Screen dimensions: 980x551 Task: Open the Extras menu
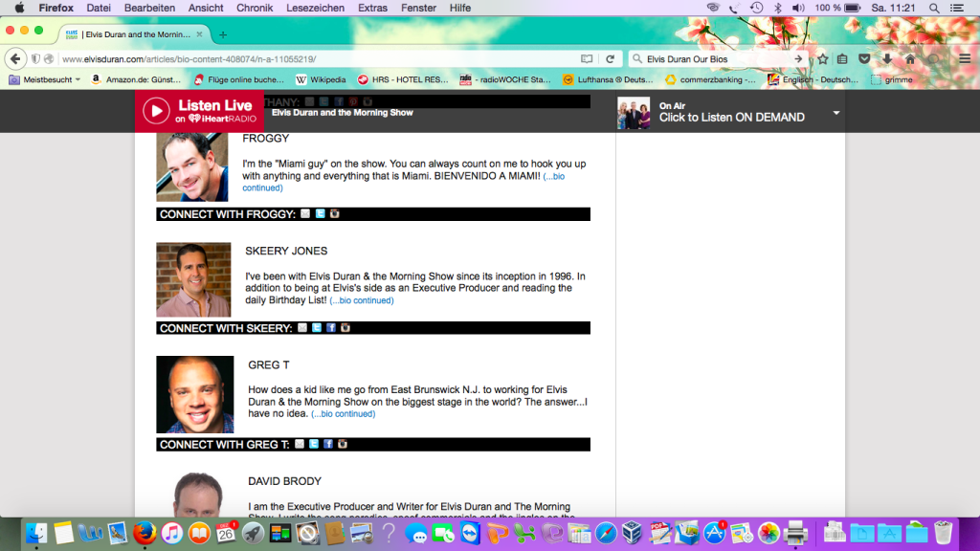coord(372,8)
